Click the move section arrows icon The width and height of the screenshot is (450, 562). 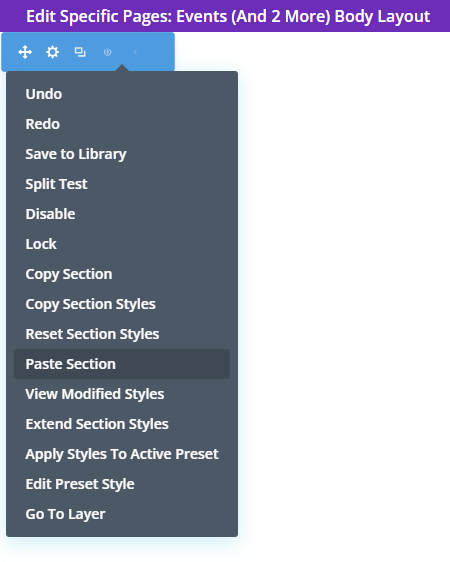pos(25,52)
